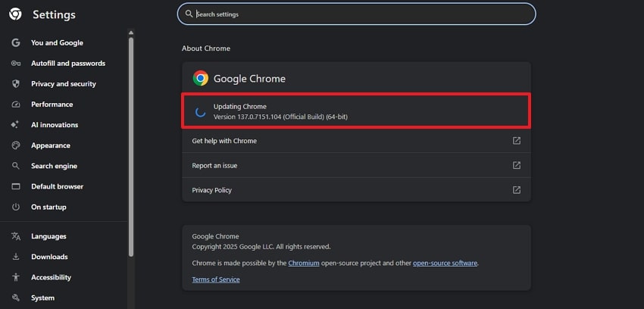
Task: Select AI innovations in the sidebar
Action: tap(55, 125)
